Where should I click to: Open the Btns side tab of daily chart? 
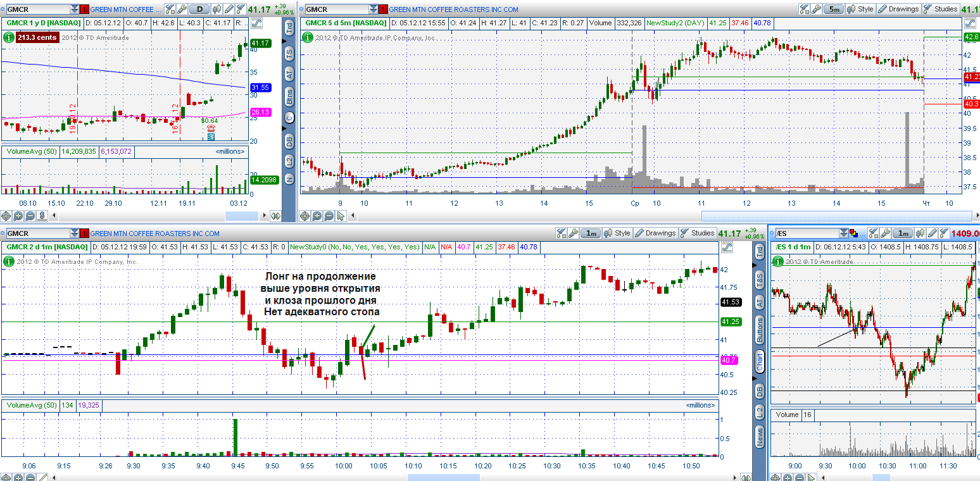[289, 96]
